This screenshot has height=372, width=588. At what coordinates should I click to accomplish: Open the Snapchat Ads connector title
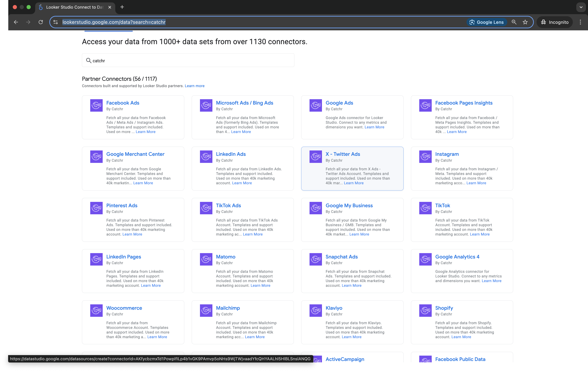(x=341, y=257)
